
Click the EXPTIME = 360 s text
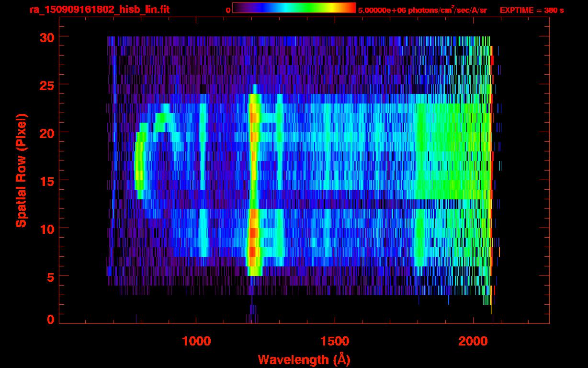click(531, 10)
